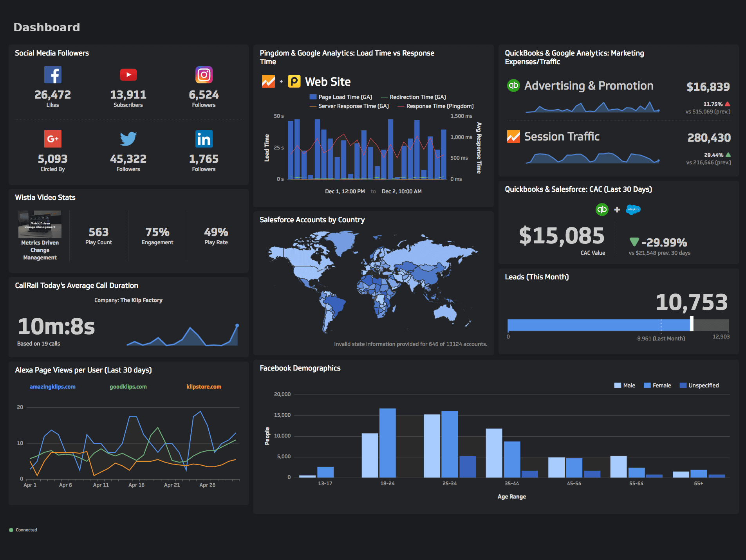The image size is (746, 560).
Task: Toggle the Response Time (Pingdom) legend entry
Action: [435, 106]
